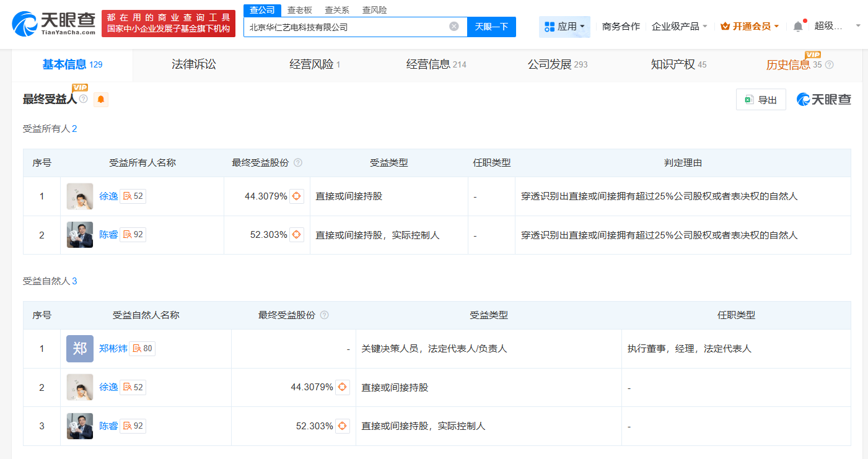
Task: Open the 应用 dropdown
Action: click(564, 27)
